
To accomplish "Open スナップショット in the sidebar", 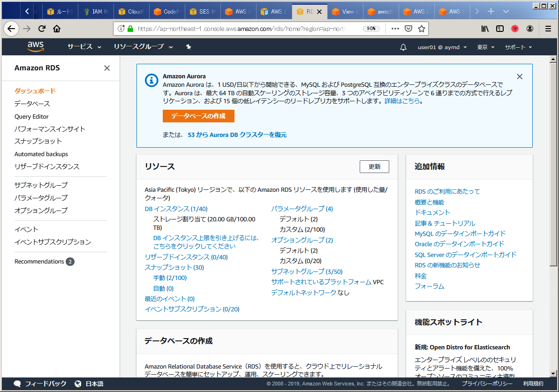I will coord(38,141).
